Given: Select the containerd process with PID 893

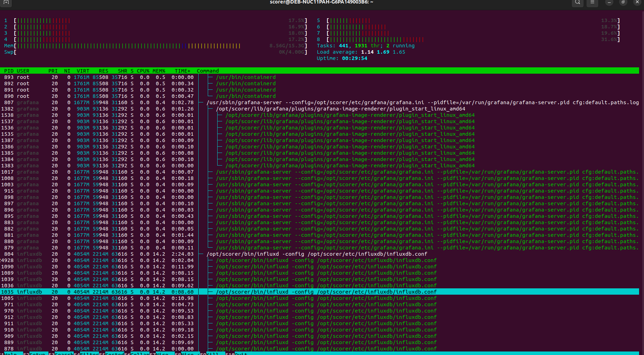Looking at the screenshot, I should click(x=319, y=77).
